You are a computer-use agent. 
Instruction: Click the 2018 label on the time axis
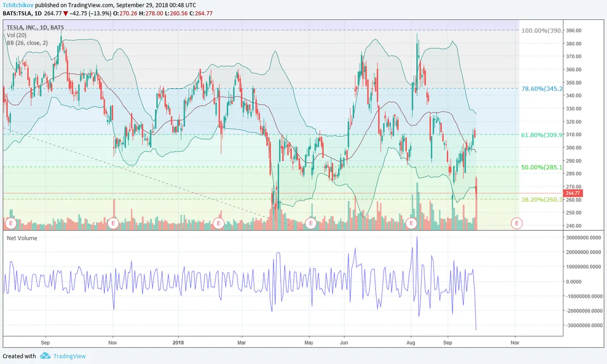[178, 342]
